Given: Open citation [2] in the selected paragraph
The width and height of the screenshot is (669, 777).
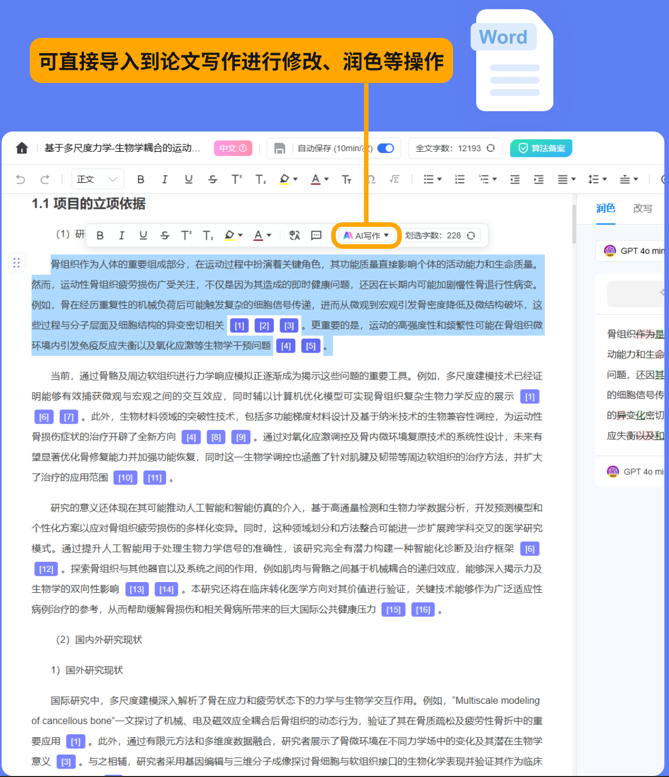Looking at the screenshot, I should [x=264, y=326].
